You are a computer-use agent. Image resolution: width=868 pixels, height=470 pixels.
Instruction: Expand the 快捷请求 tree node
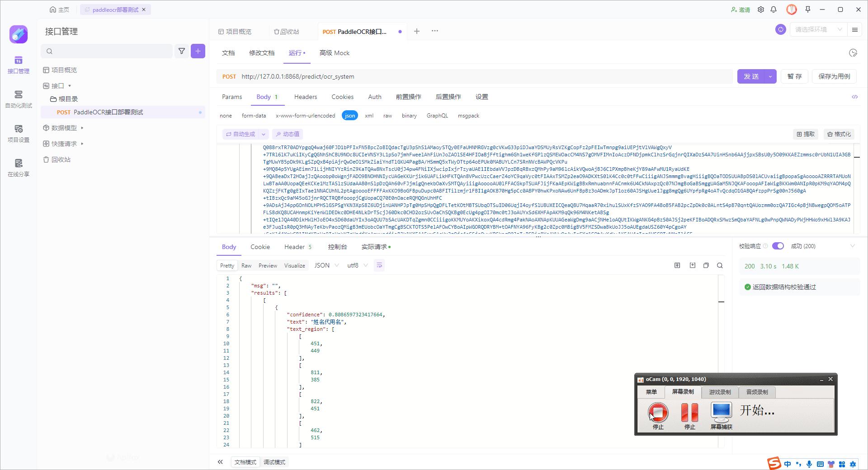tap(82, 144)
